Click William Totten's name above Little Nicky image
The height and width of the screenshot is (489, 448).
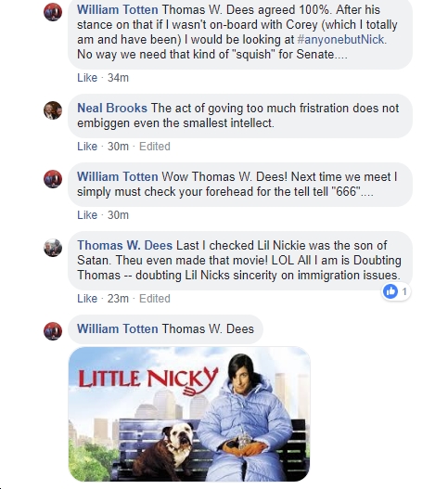[x=118, y=328]
